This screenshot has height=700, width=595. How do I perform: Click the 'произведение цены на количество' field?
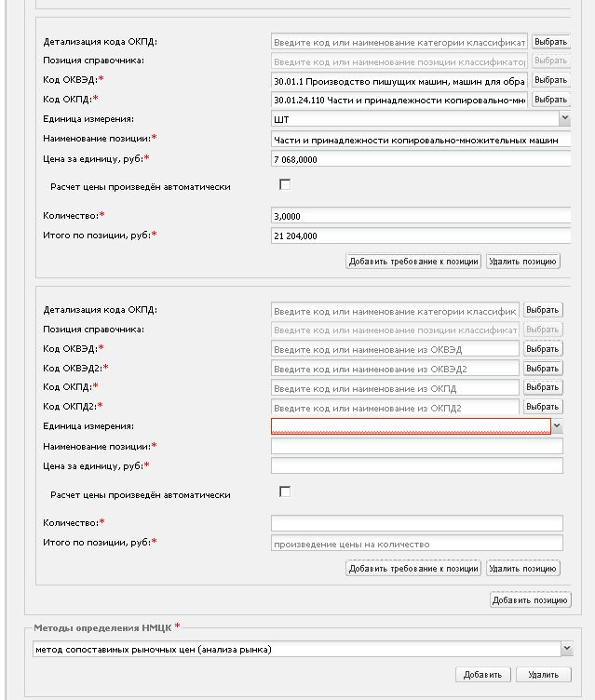[417, 544]
